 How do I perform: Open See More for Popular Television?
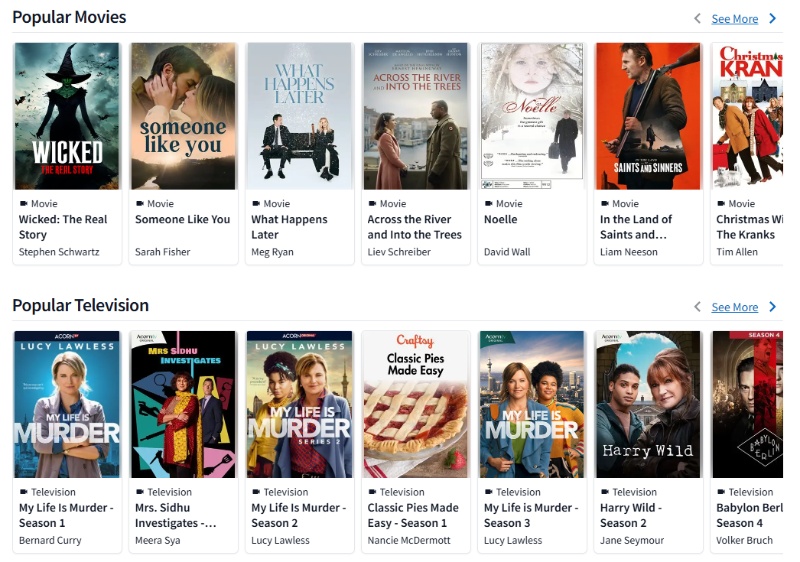tap(735, 307)
